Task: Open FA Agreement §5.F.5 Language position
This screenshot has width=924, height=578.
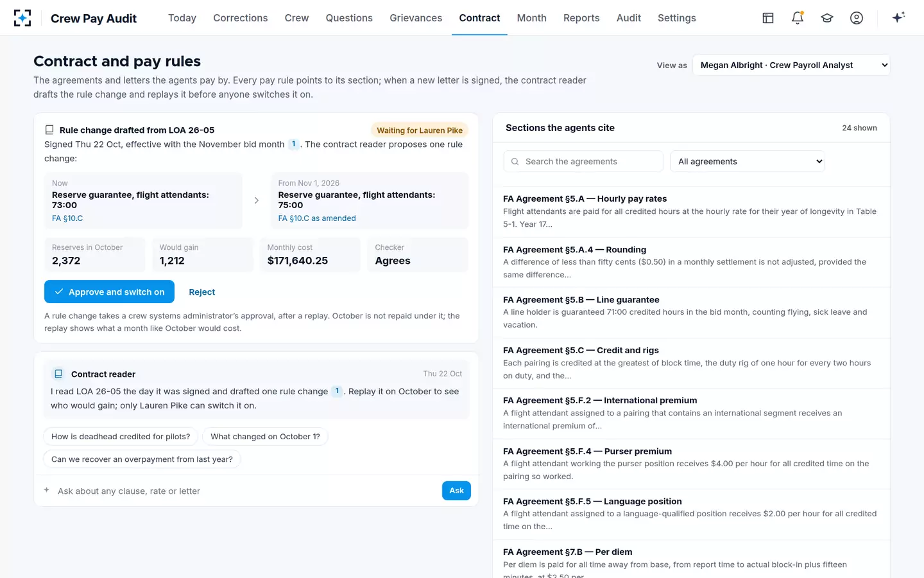Action: 691,514
